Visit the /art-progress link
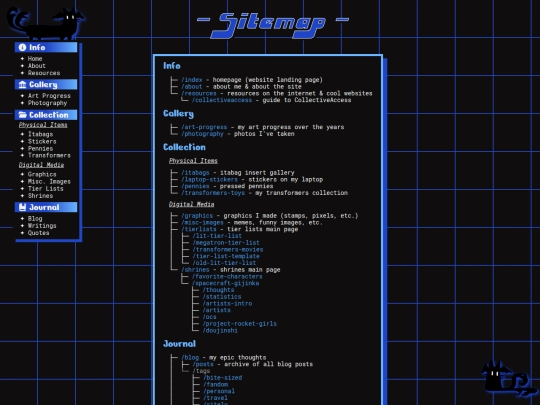This screenshot has height=405, width=540. [204, 127]
